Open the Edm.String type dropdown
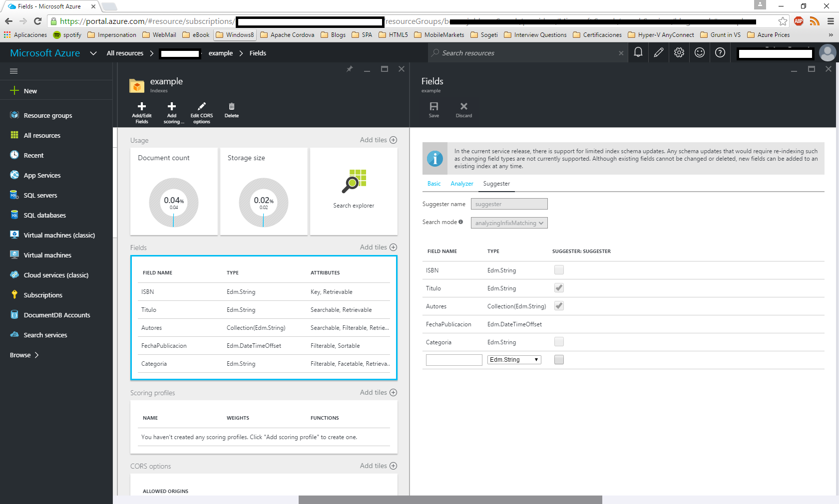Viewport: 839px width, 504px height. pos(514,359)
